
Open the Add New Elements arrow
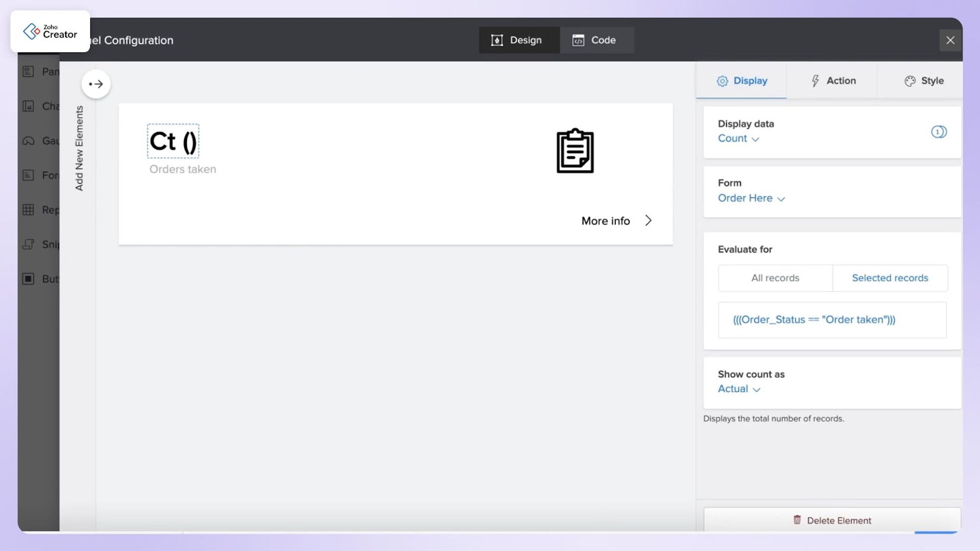point(96,84)
